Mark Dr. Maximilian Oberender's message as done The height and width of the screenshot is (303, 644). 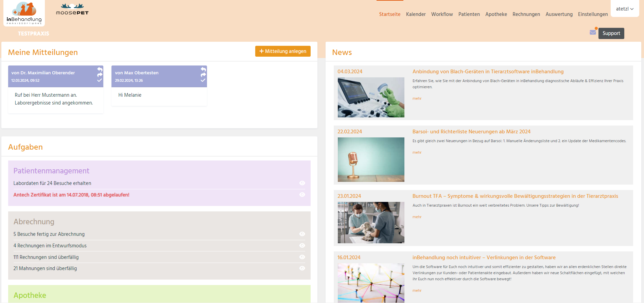point(100,80)
